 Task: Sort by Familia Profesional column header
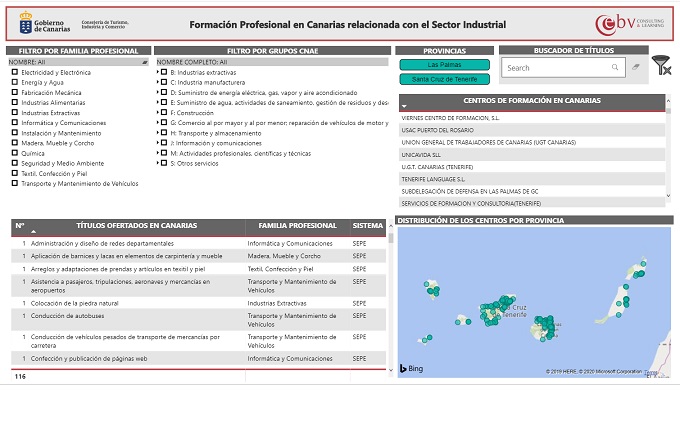298,225
